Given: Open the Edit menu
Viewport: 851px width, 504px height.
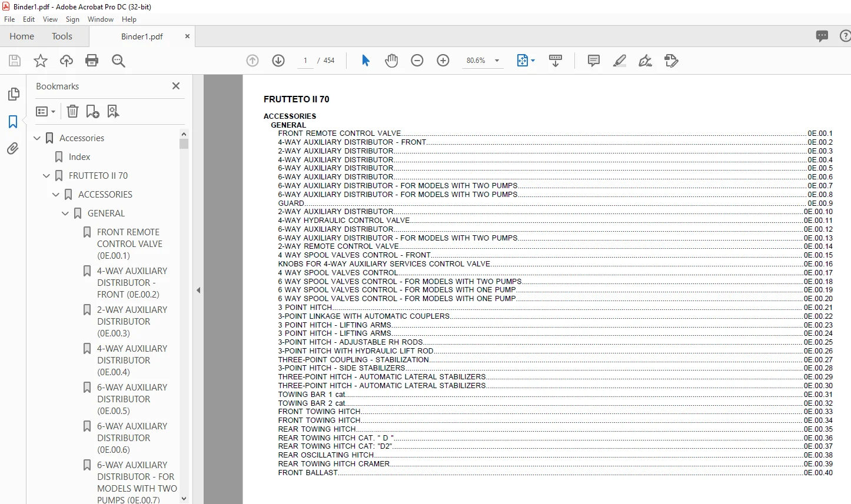Looking at the screenshot, I should (29, 19).
